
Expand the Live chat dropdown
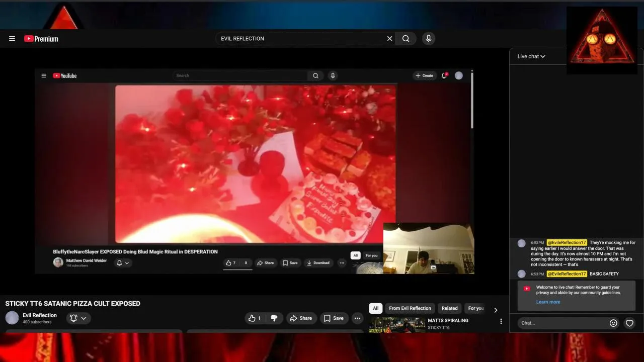coord(531,56)
